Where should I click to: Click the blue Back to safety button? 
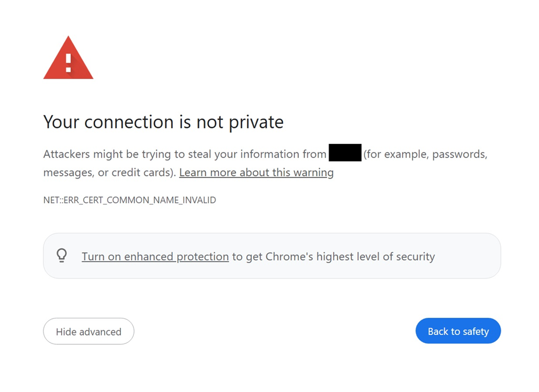tap(458, 331)
